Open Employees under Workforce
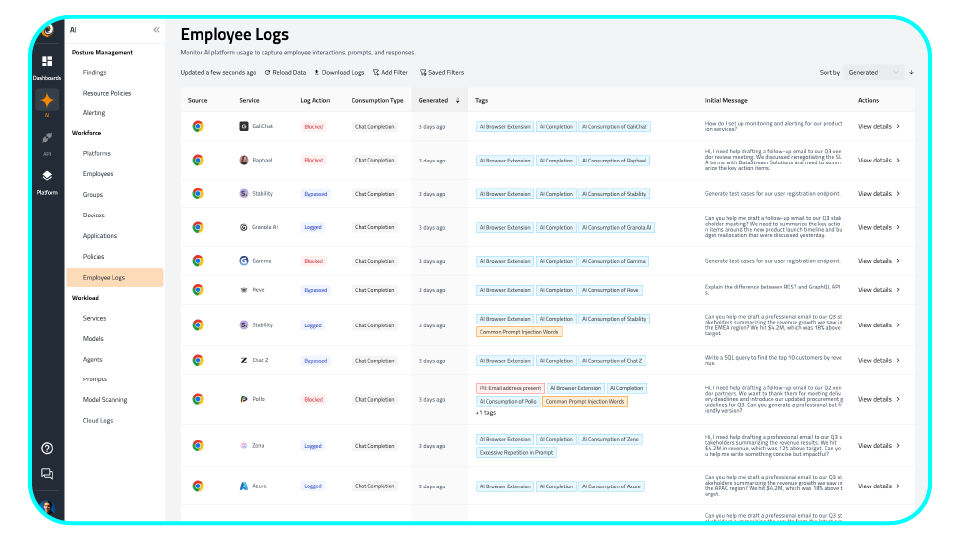 point(98,174)
